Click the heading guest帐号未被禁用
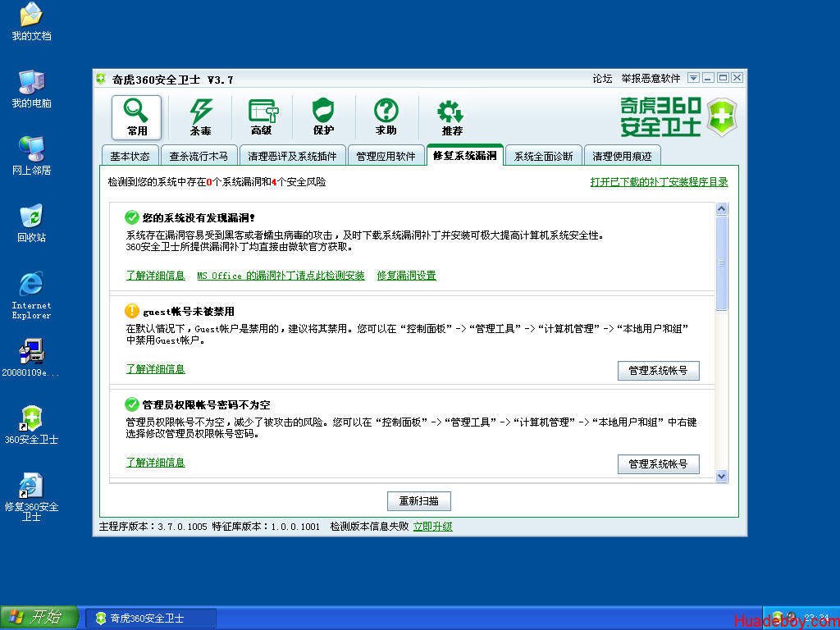This screenshot has width=840, height=630. [x=189, y=311]
